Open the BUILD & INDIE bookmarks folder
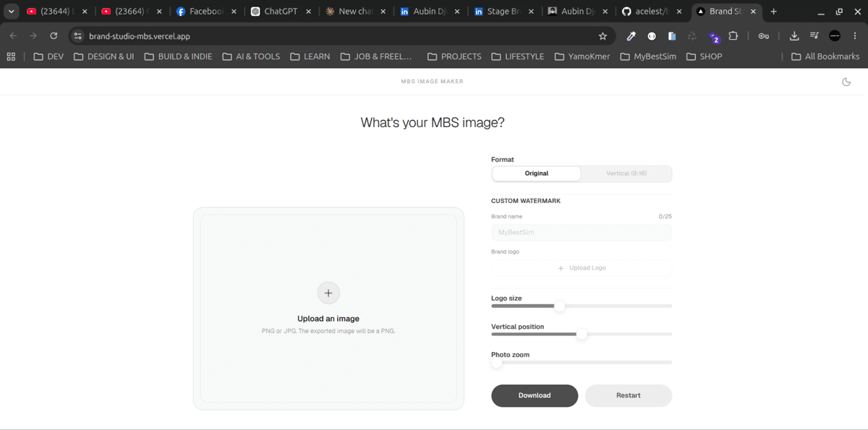The image size is (868, 430). coord(177,56)
